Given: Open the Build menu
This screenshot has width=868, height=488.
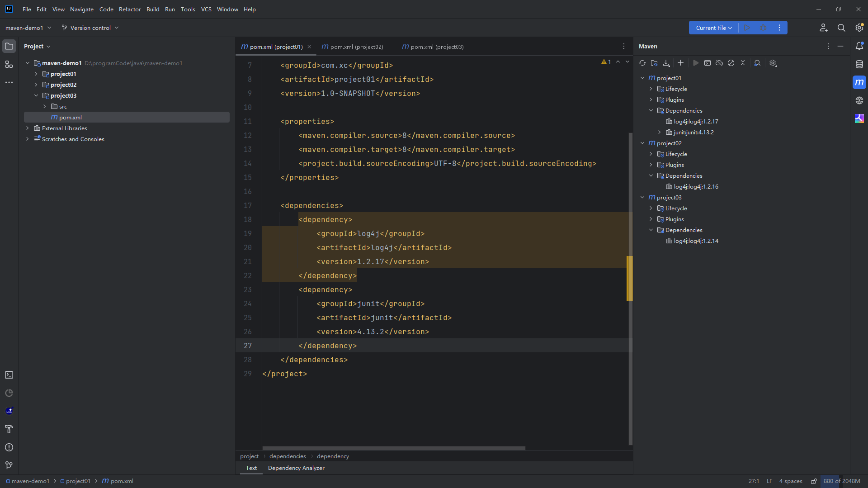Looking at the screenshot, I should [153, 9].
